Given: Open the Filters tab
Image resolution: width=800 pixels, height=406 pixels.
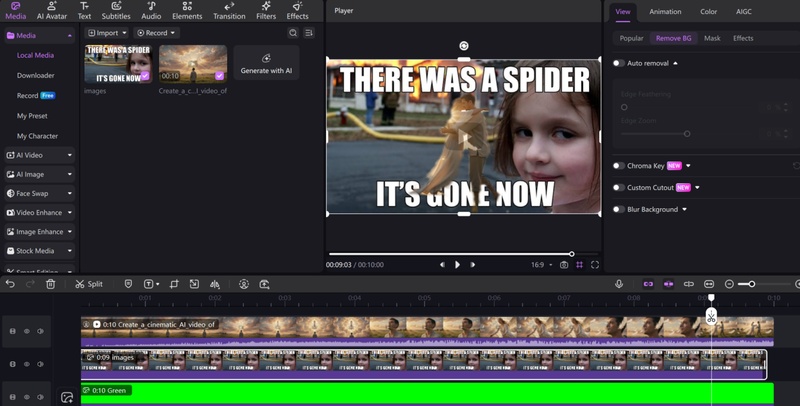Looking at the screenshot, I should tap(266, 11).
